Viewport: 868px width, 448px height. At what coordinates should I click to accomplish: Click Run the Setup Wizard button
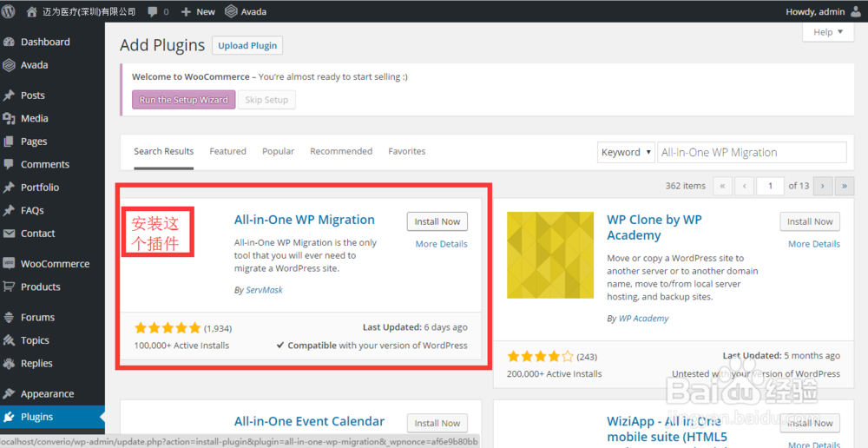[183, 100]
